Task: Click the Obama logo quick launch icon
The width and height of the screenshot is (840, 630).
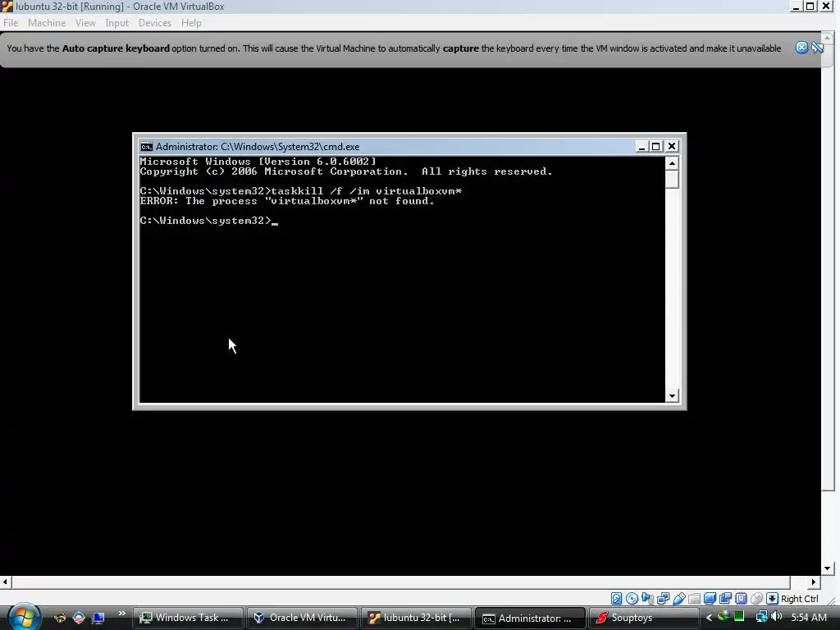Action: coord(79,618)
